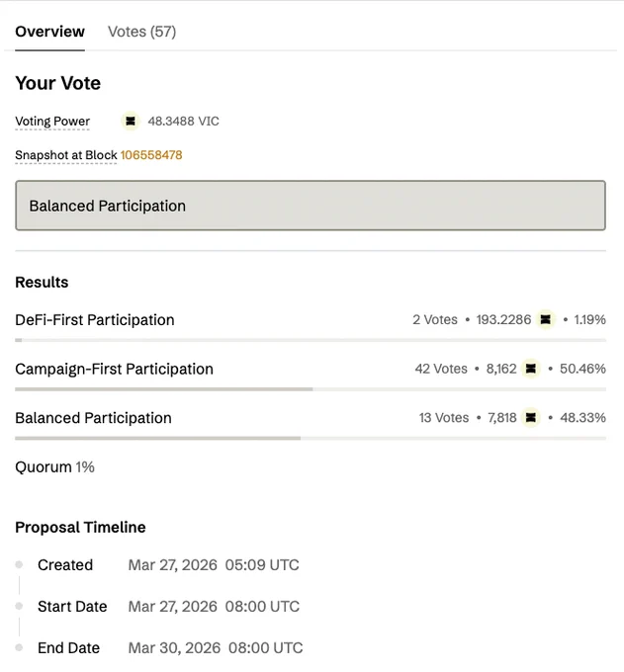
Task: Click the Snapshot at Block label
Action: coord(66,155)
